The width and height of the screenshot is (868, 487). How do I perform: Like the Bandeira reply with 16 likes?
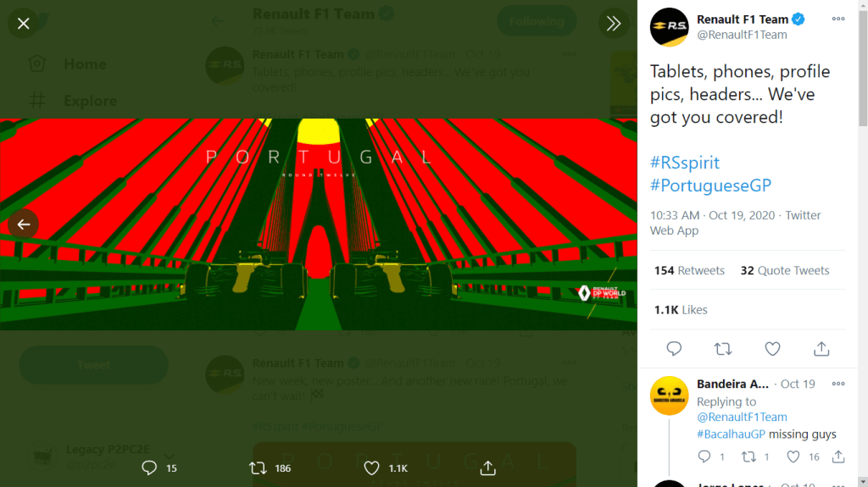pyautogui.click(x=793, y=457)
